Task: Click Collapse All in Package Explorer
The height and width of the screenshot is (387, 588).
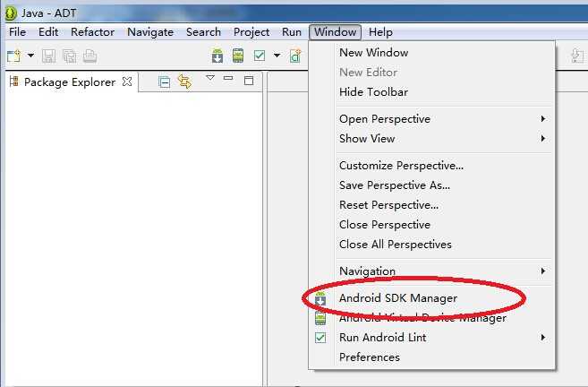Action: (x=165, y=82)
